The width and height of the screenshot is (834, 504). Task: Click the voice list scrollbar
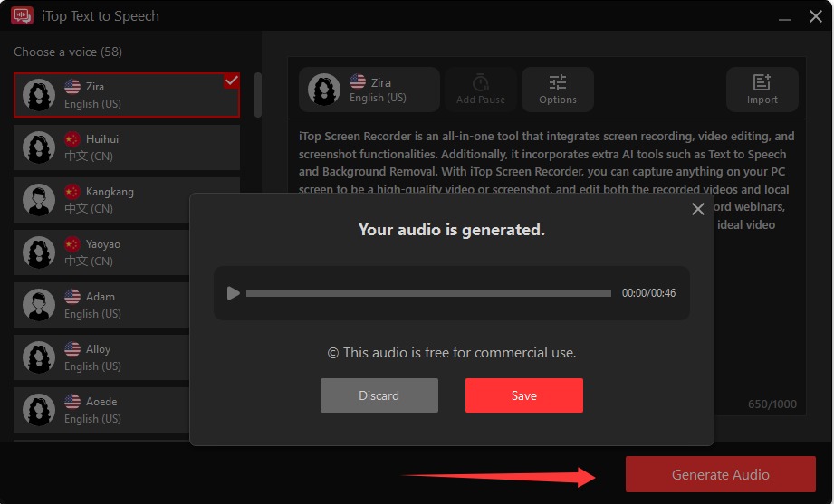(258, 95)
